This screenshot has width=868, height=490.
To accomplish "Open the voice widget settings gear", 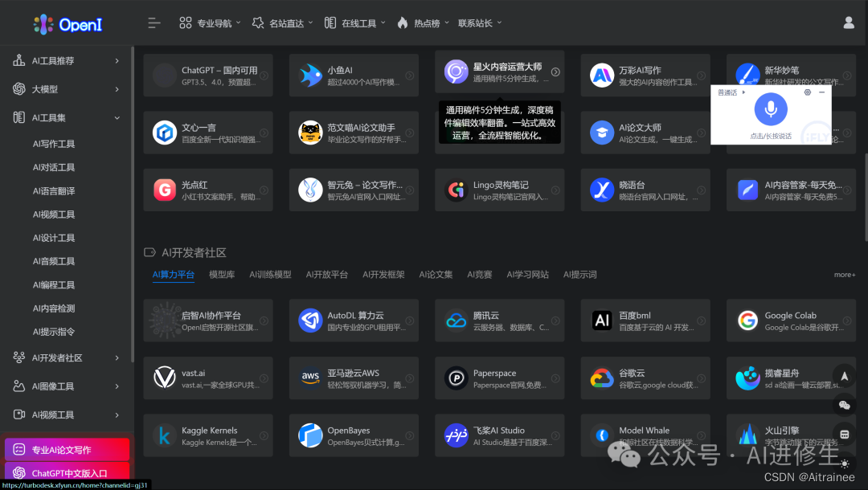I will [808, 92].
